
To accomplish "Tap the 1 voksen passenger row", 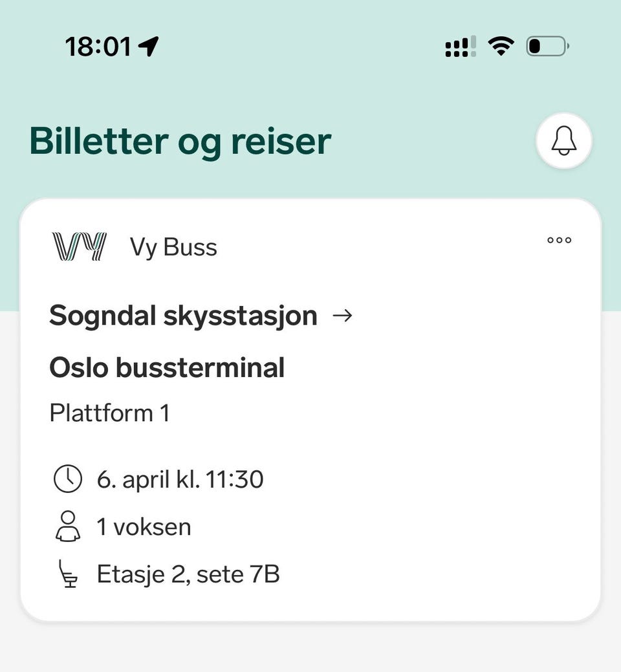I will pyautogui.click(x=144, y=526).
